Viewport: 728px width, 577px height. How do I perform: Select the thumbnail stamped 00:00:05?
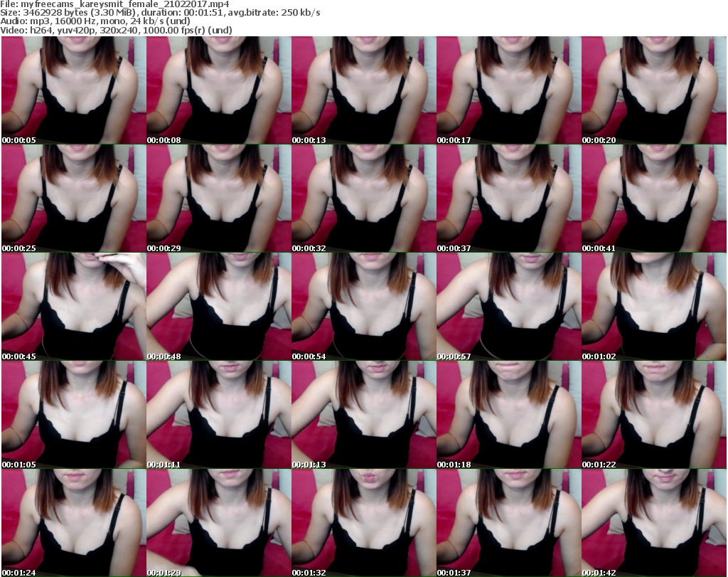click(x=74, y=90)
